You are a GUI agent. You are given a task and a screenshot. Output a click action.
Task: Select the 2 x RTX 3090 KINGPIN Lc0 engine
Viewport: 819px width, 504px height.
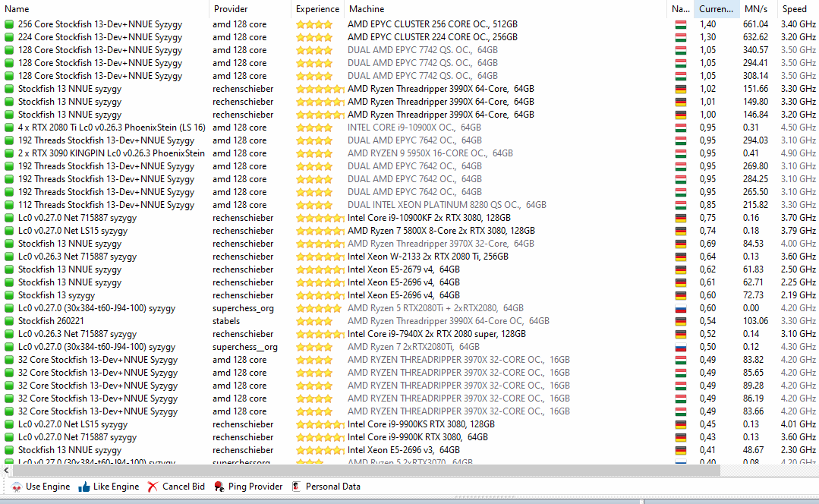pyautogui.click(x=112, y=153)
